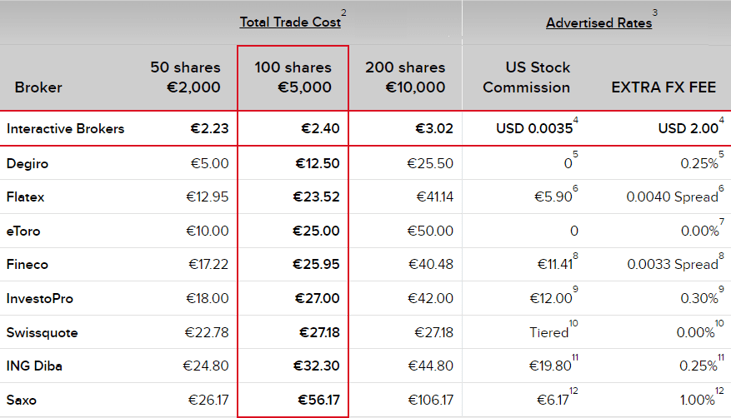Select the Swissquote Tiered commission cell
This screenshot has height=418, width=731.
coord(549,332)
